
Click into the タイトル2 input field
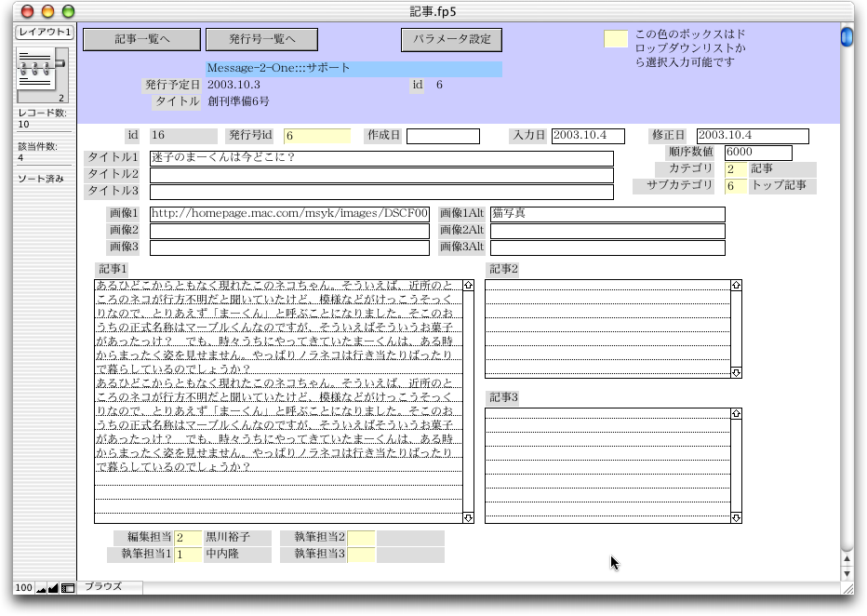tap(381, 175)
